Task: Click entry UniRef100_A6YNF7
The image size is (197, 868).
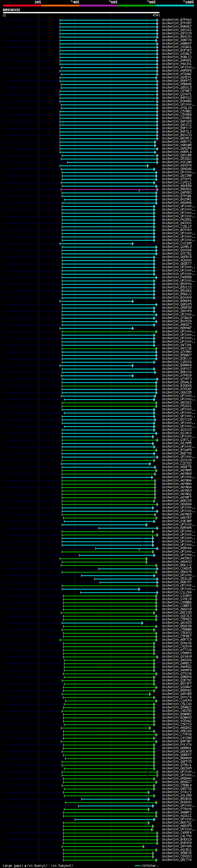Action: point(176,498)
